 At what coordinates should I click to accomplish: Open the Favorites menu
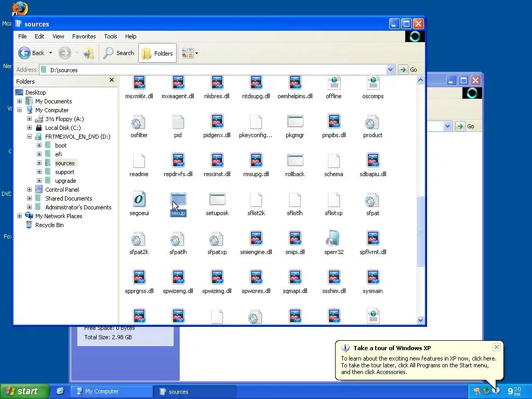pos(84,36)
